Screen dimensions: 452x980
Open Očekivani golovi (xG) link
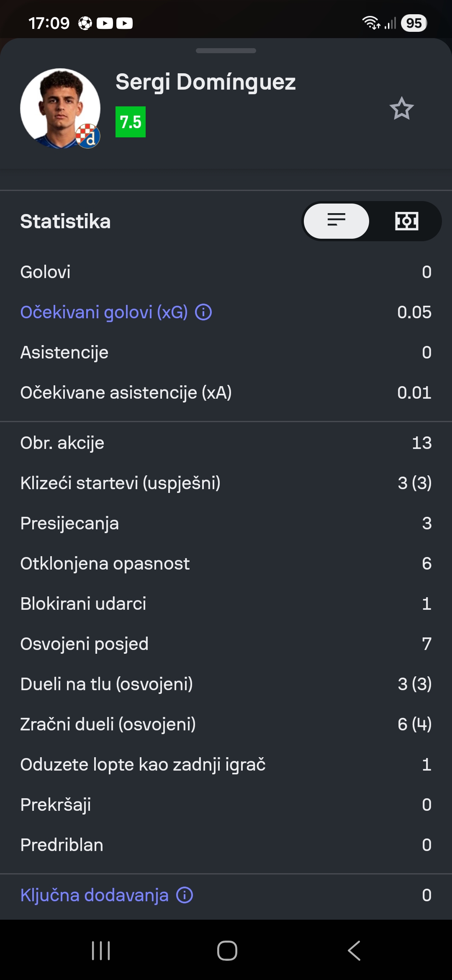click(x=104, y=312)
